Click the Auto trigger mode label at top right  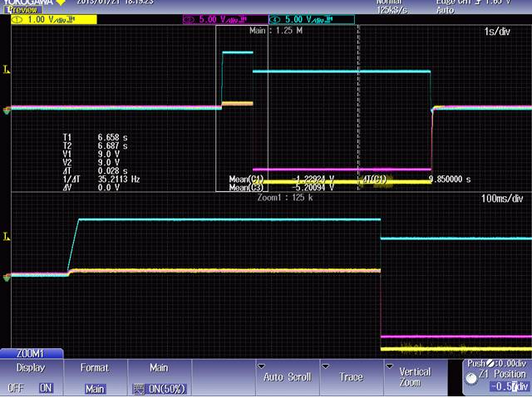pos(446,10)
